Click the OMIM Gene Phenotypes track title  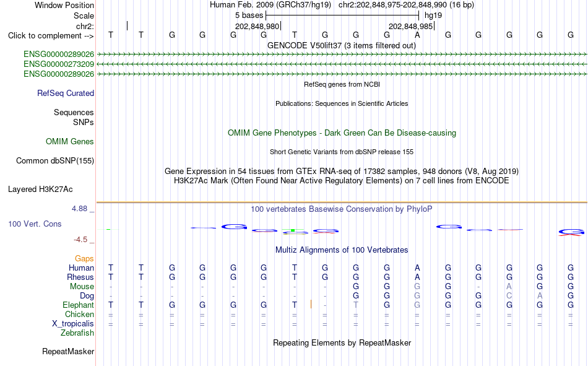(342, 133)
